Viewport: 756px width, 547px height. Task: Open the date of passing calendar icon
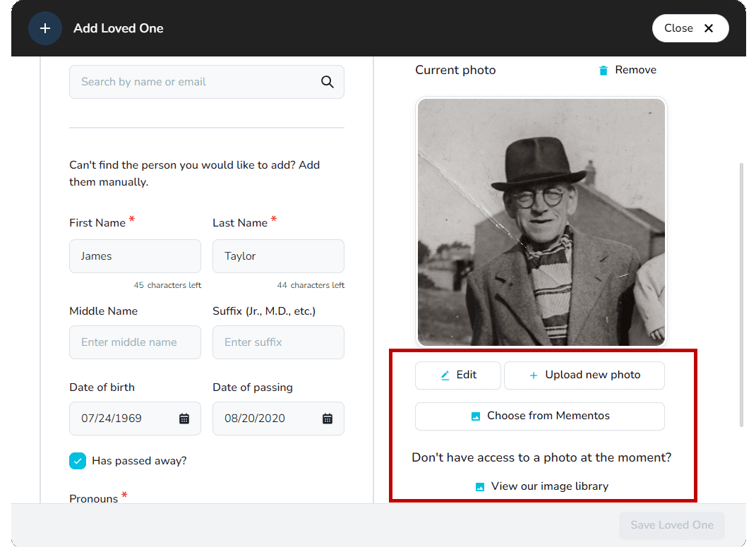pos(328,419)
